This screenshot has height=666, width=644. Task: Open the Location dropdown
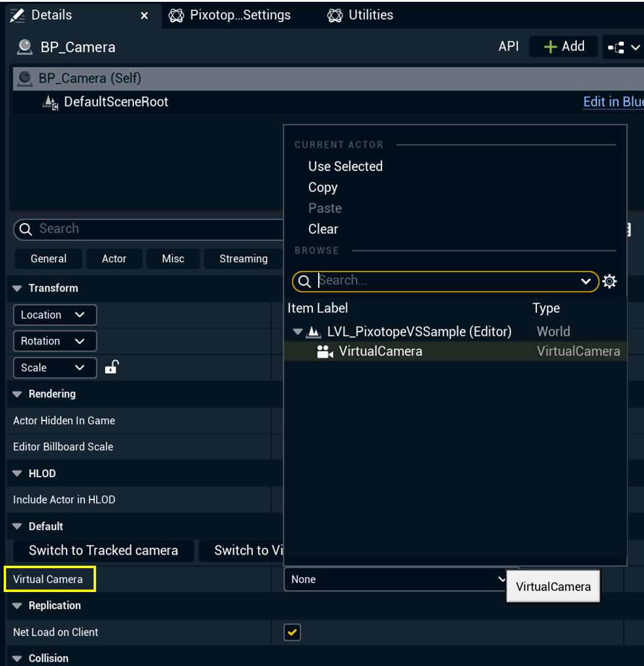coord(55,315)
